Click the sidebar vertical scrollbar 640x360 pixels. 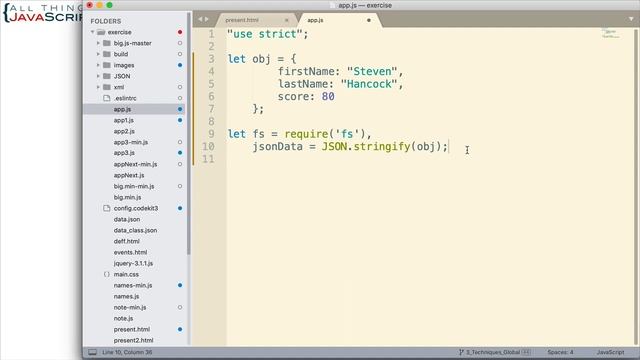click(189, 133)
